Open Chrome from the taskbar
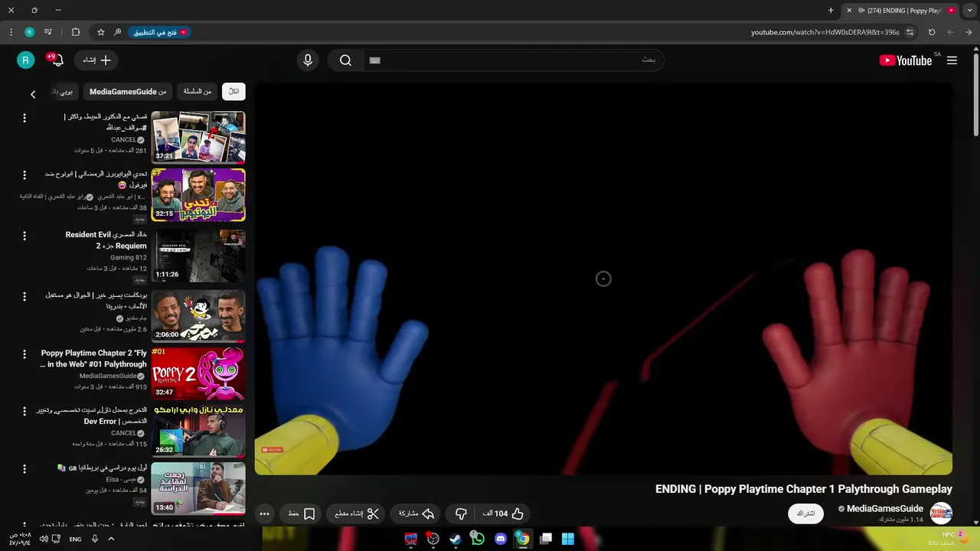Viewport: 980px width, 551px height. click(522, 539)
